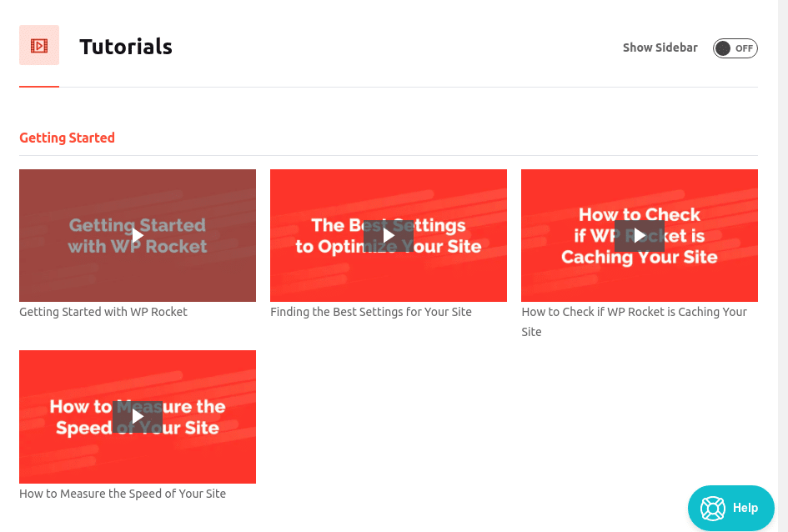The image size is (788, 532).
Task: Play How to Check if WP Rocket Caching video
Action: 640,236
